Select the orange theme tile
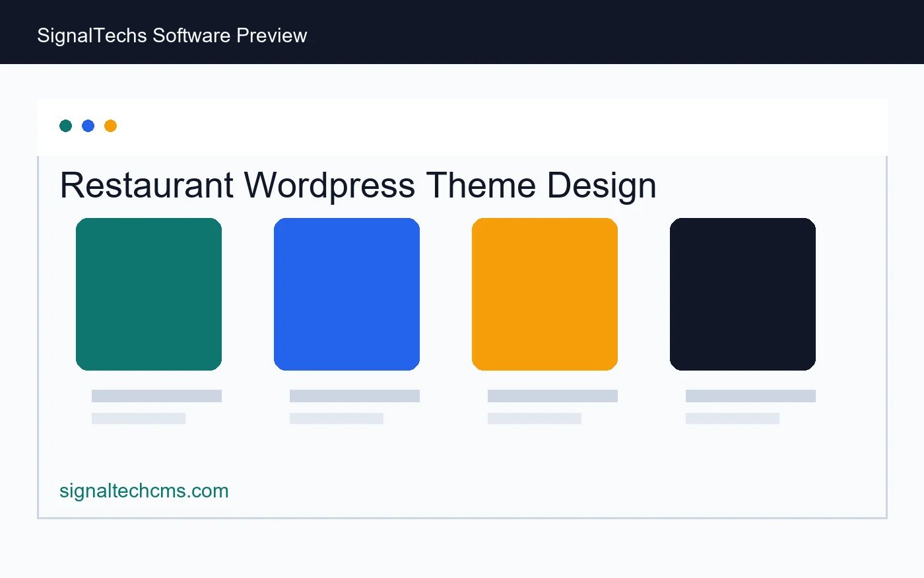The height and width of the screenshot is (578, 924). 544,294
